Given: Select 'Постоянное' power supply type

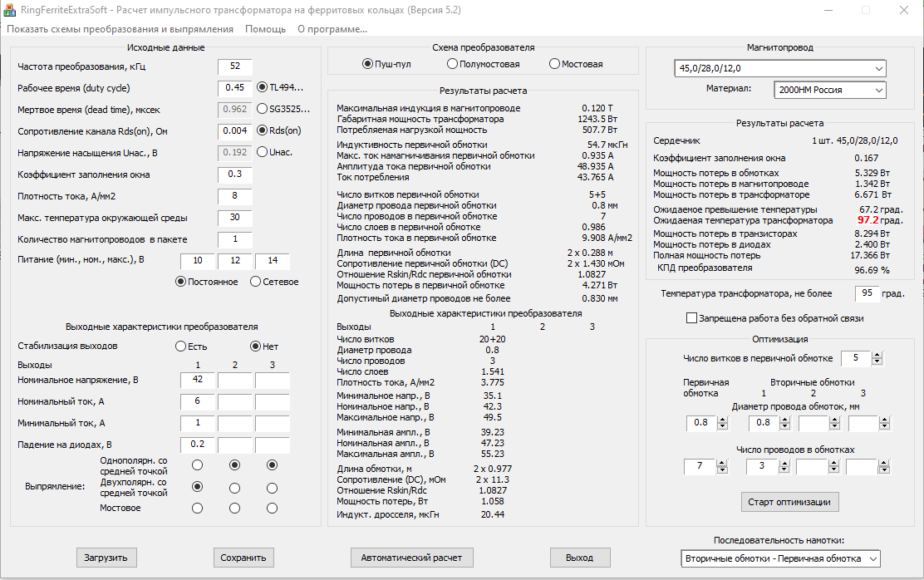Looking at the screenshot, I should click(181, 282).
